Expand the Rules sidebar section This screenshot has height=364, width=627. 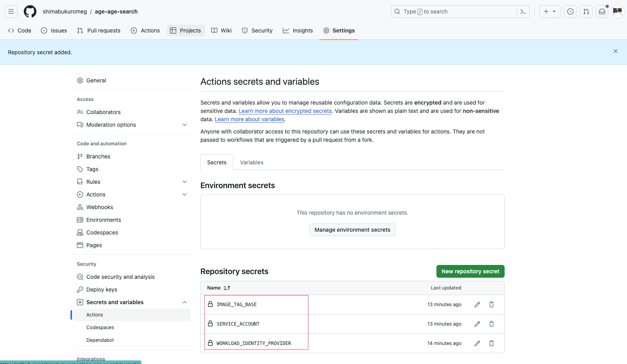tap(184, 182)
